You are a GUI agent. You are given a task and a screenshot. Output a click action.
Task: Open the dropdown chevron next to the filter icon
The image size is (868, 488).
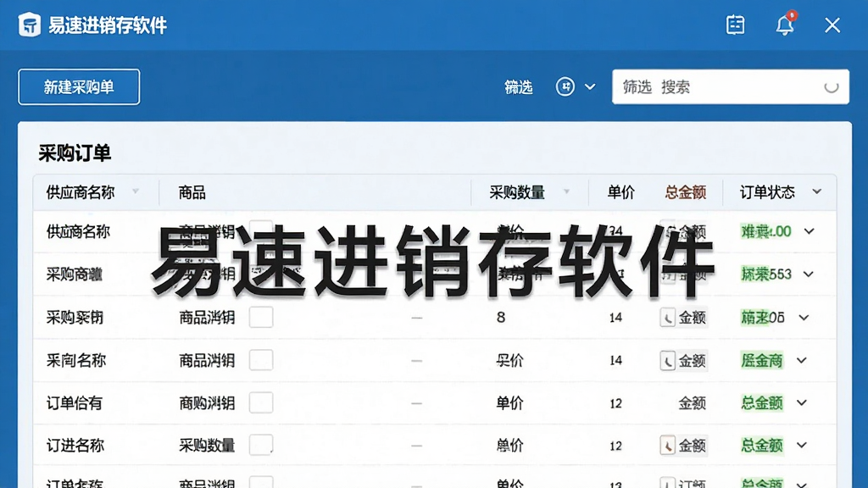(590, 87)
